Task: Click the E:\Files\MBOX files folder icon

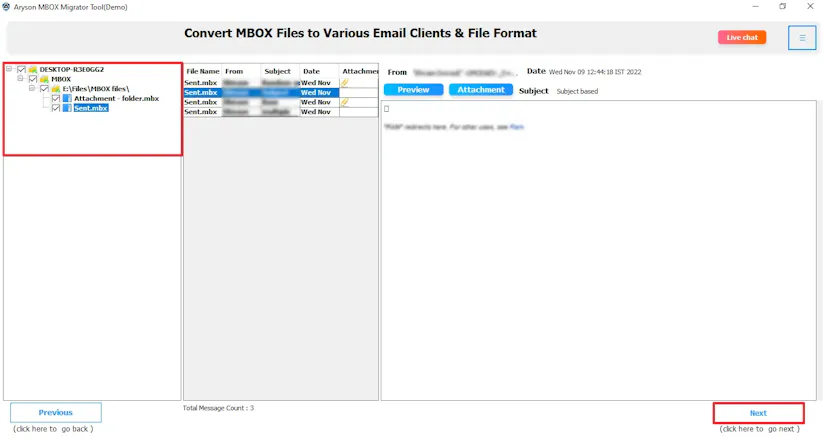Action: pos(56,89)
